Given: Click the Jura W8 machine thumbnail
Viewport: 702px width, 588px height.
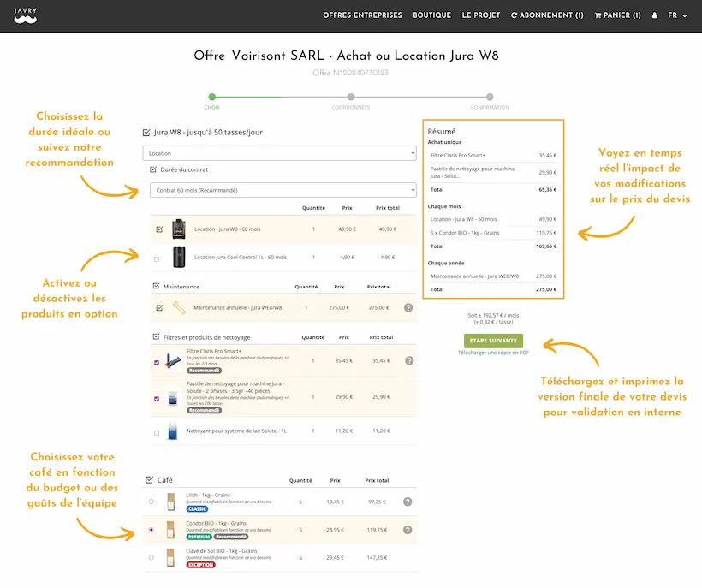Looking at the screenshot, I should click(179, 229).
